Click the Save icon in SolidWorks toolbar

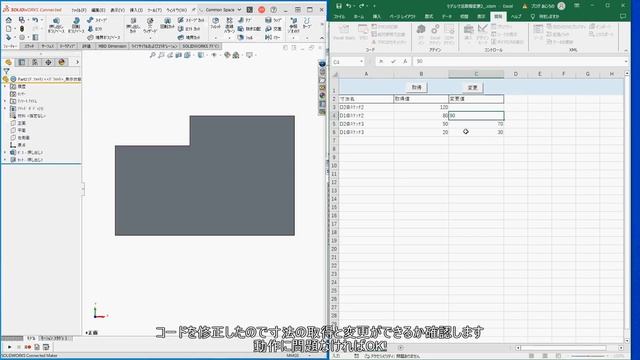point(22,20)
